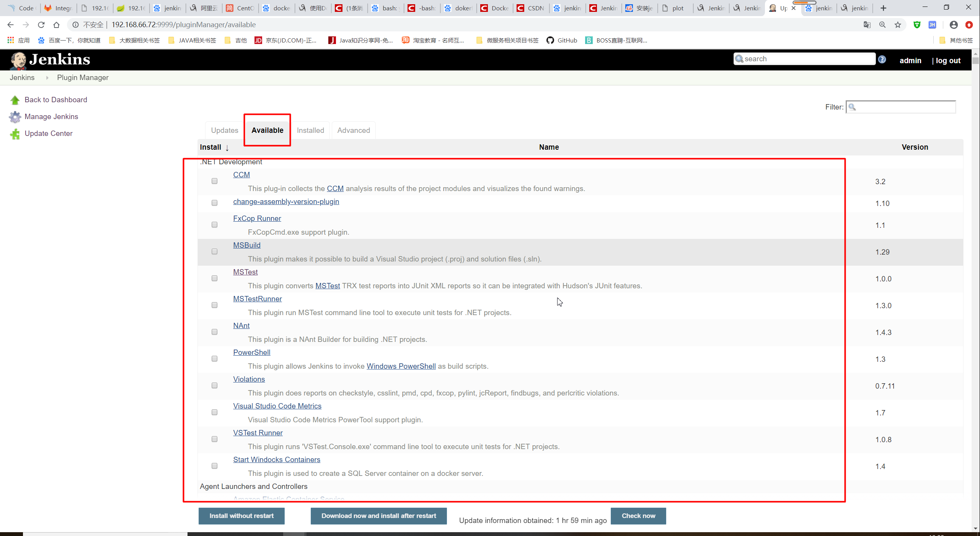Open the 其他书签 bookmarks folder
Screen dimensions: 980x536
click(958, 40)
